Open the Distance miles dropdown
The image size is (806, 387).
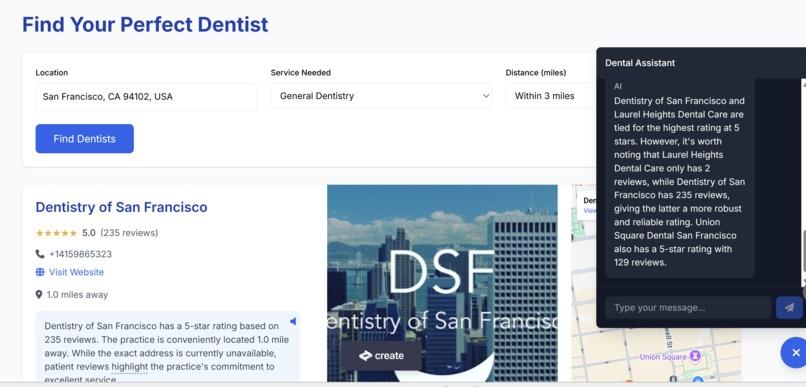(x=551, y=96)
